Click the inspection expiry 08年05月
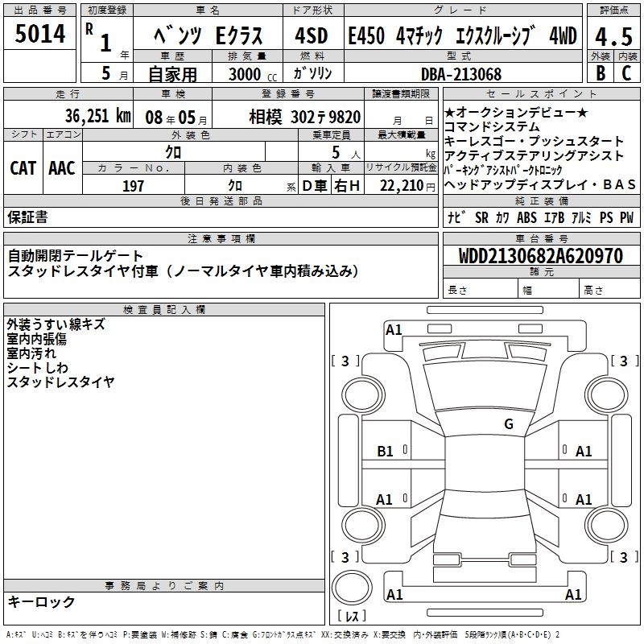The width and height of the screenshot is (644, 644). 176,118
